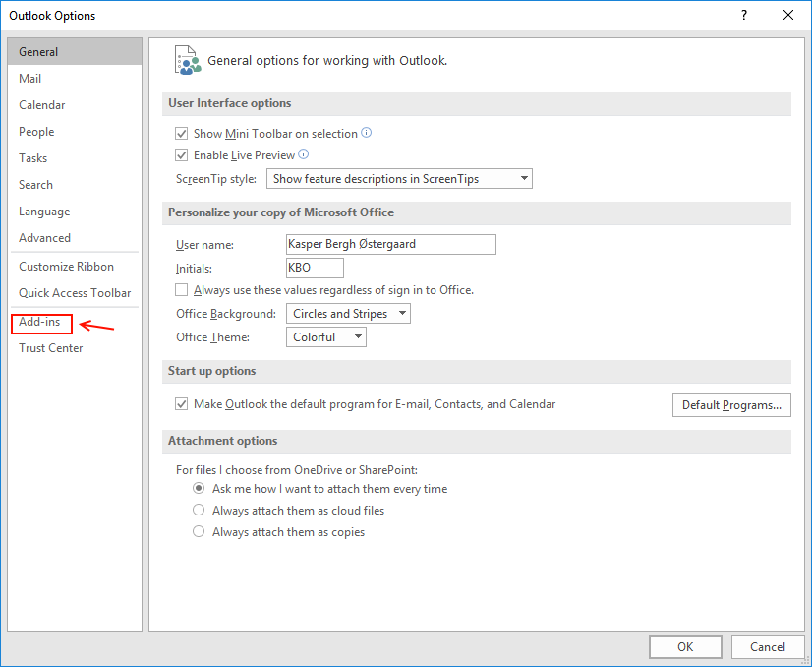Click the Cancel button
The width and height of the screenshot is (812, 667).
[768, 646]
